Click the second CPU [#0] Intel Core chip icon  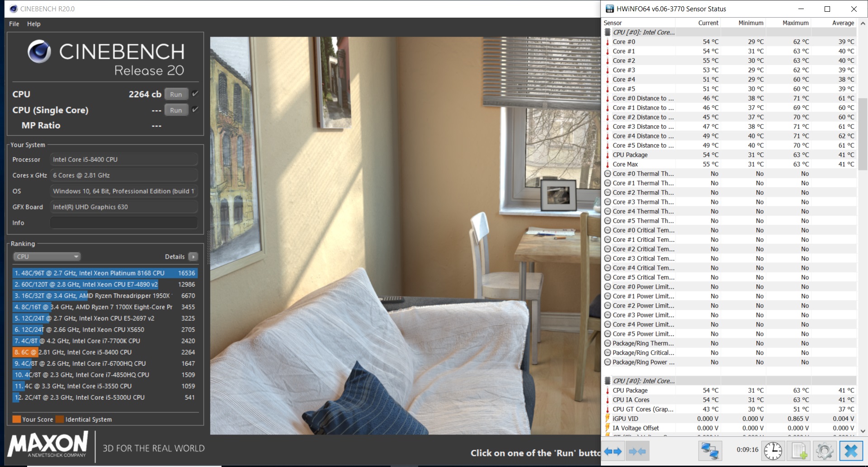click(608, 381)
